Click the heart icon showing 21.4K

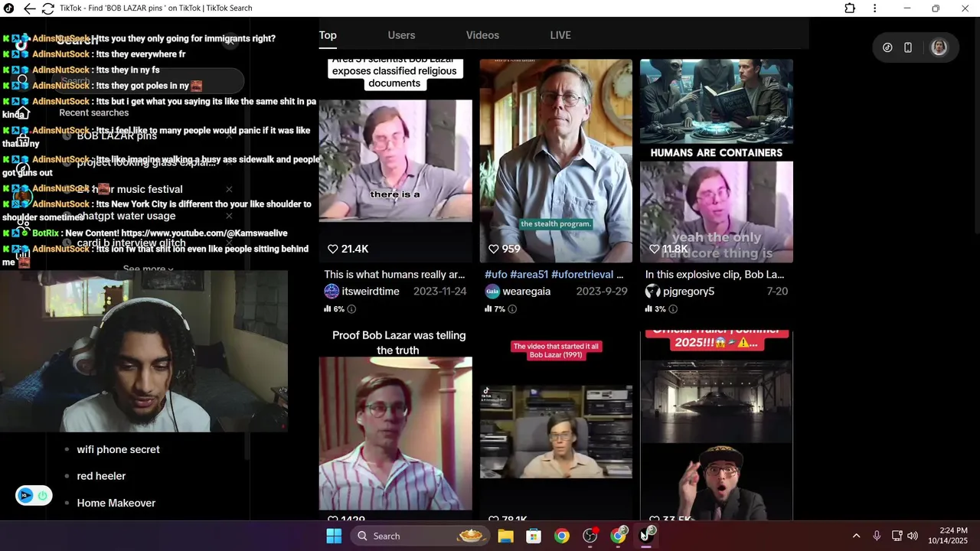[332, 249]
